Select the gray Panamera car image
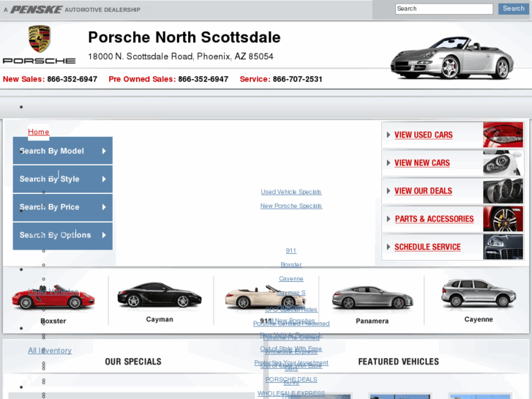The image size is (532, 399). point(372,297)
